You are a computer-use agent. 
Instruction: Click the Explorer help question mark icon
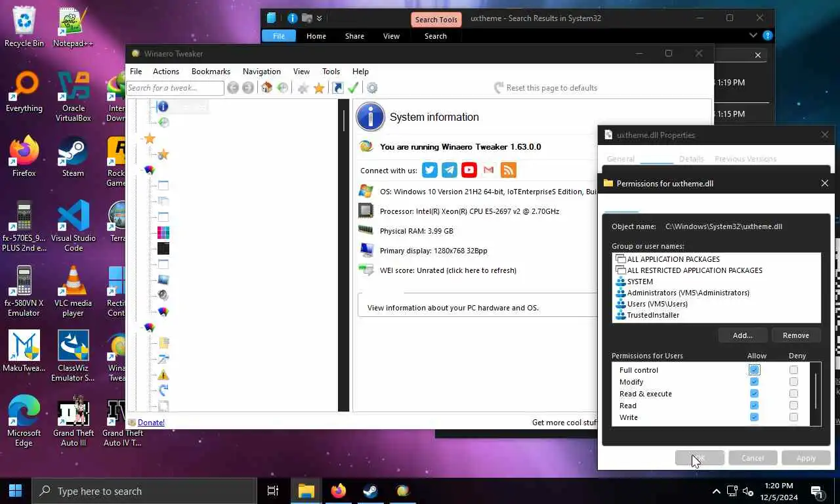[768, 35]
